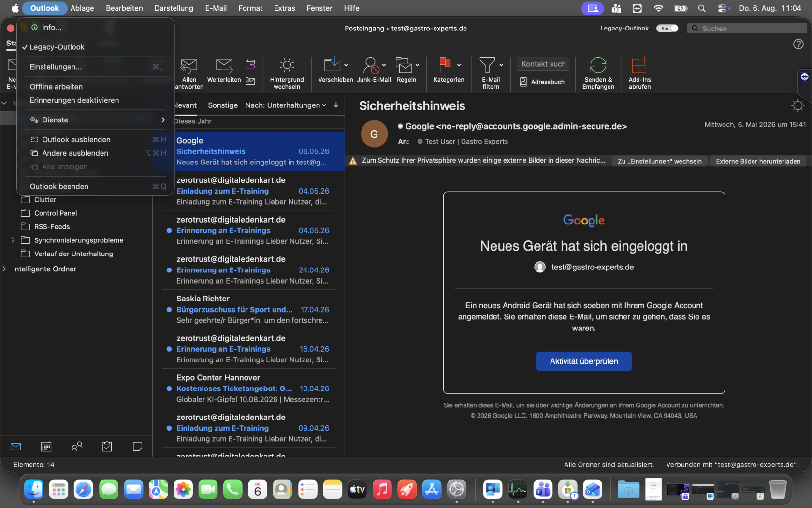The image size is (812, 508).
Task: Open People contacts view in bottom bar
Action: point(77,447)
